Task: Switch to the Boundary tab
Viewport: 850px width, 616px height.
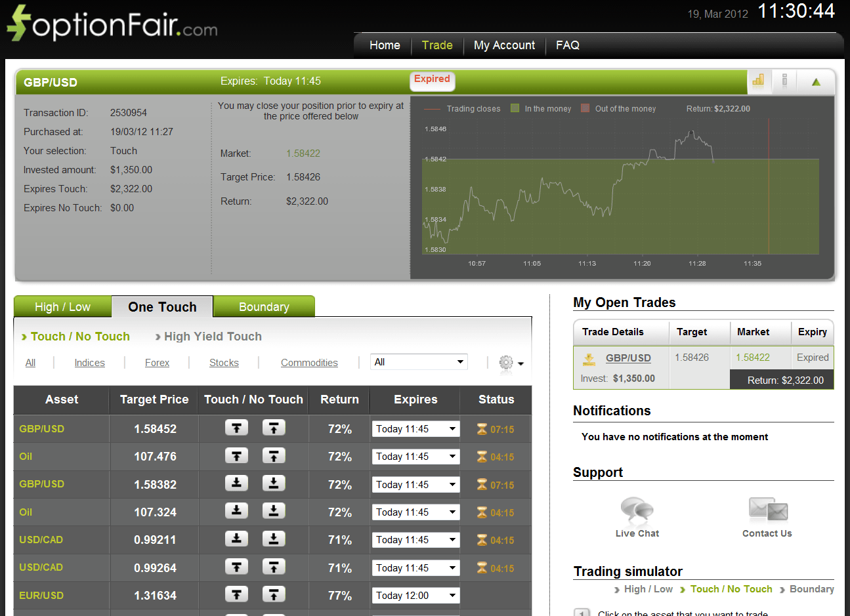Action: coord(265,306)
